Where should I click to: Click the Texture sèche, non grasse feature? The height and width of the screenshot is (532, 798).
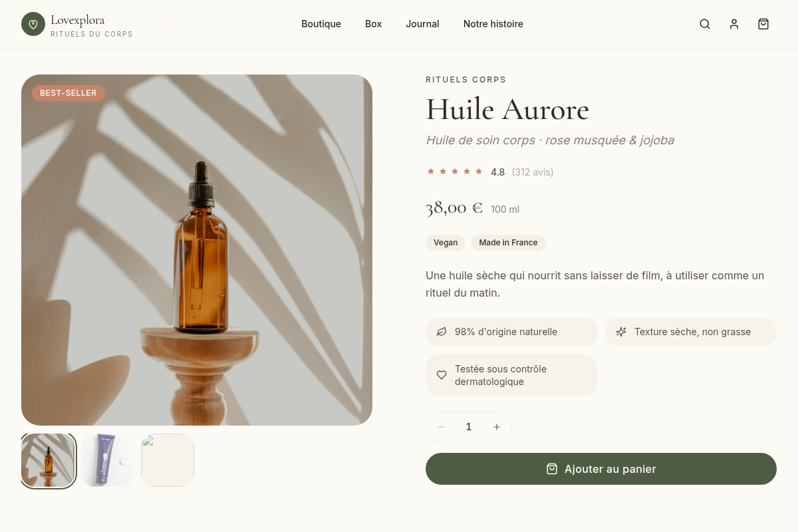pos(691,332)
